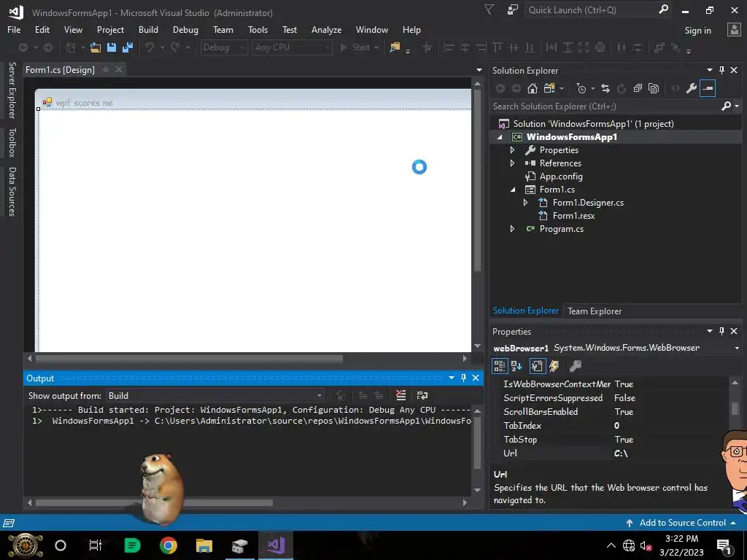Click the Find in Files toolbar icon
This screenshot has height=560, width=747.
[x=395, y=47]
